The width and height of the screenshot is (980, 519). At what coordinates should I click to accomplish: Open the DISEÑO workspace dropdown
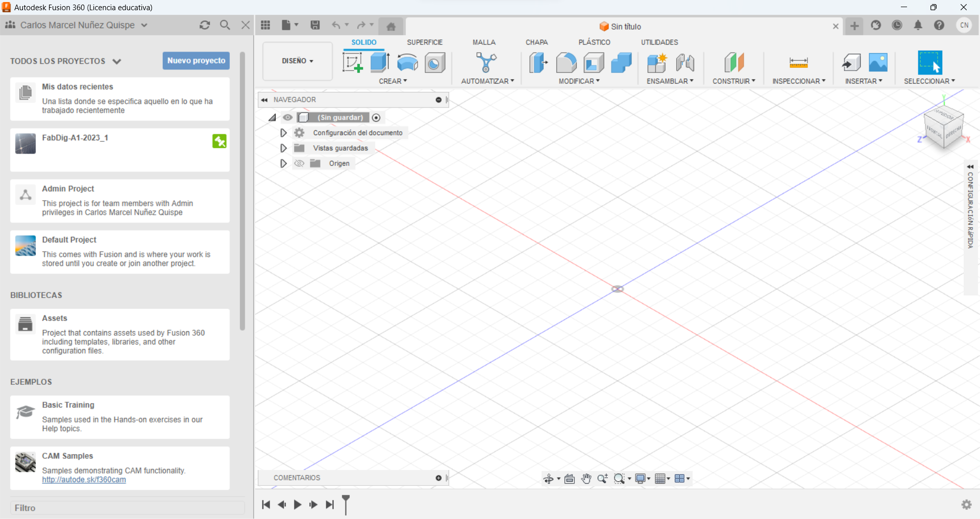[x=298, y=61]
